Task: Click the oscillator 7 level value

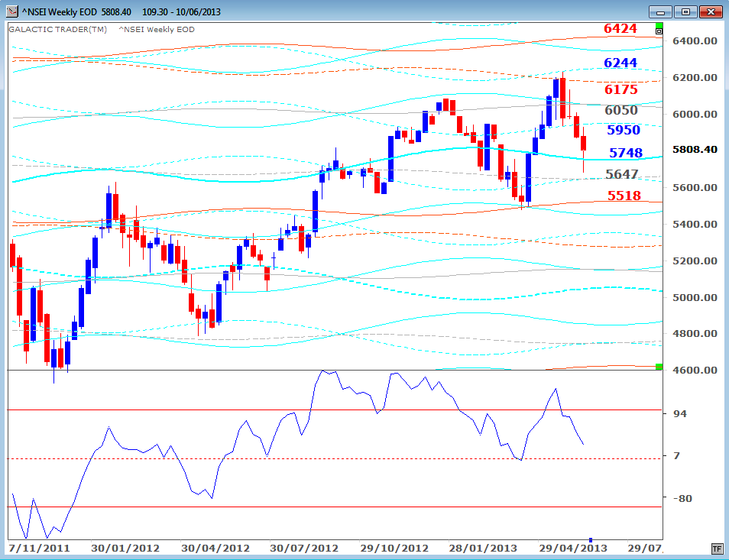Action: click(676, 456)
